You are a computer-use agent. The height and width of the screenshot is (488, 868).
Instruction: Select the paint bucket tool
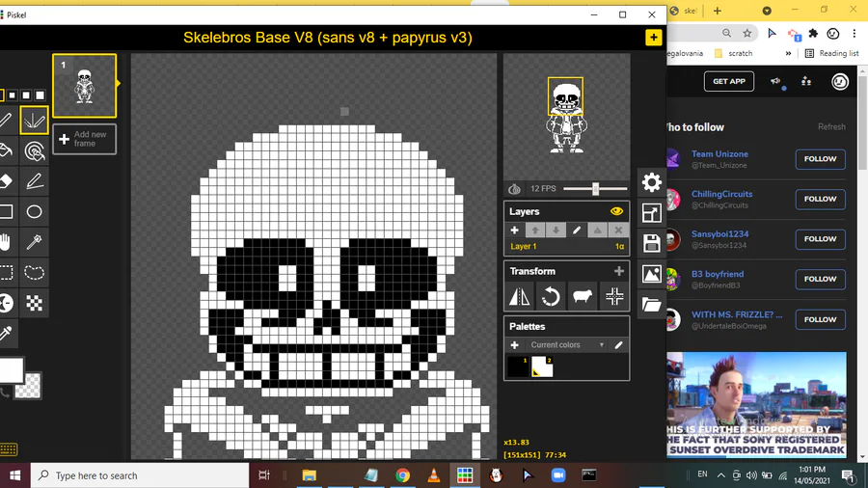tap(5, 150)
